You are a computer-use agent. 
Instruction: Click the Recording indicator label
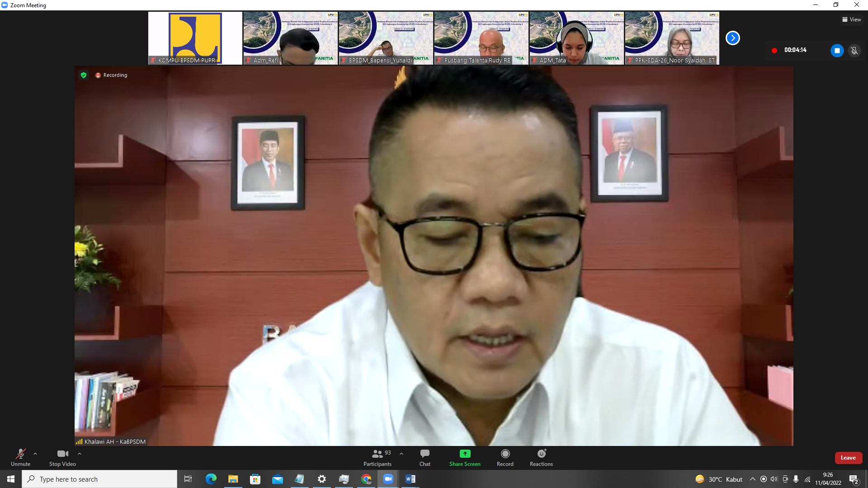pyautogui.click(x=111, y=75)
